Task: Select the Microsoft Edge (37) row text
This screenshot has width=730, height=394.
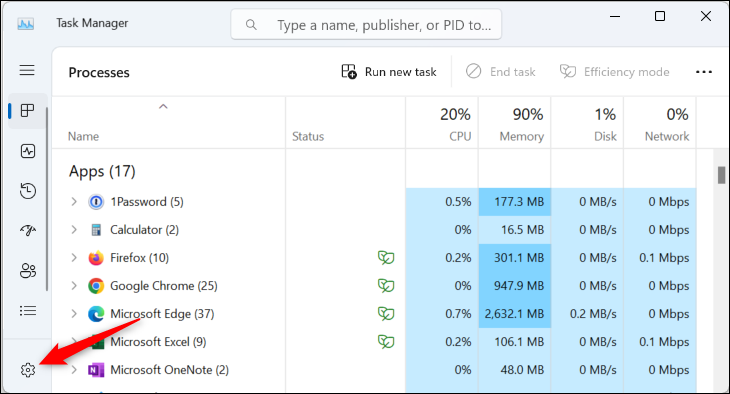Action: (162, 314)
